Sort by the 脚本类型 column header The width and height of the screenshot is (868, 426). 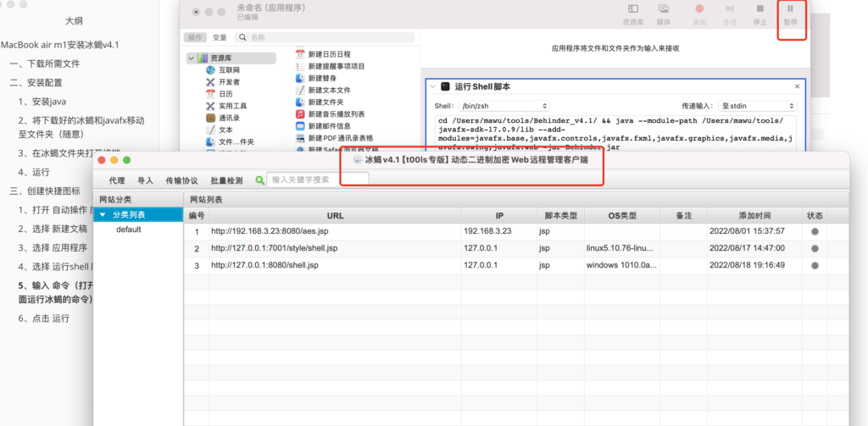[x=560, y=215]
